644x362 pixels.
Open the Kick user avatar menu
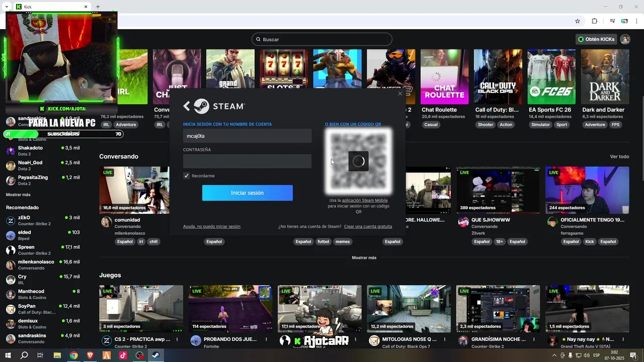(x=625, y=39)
